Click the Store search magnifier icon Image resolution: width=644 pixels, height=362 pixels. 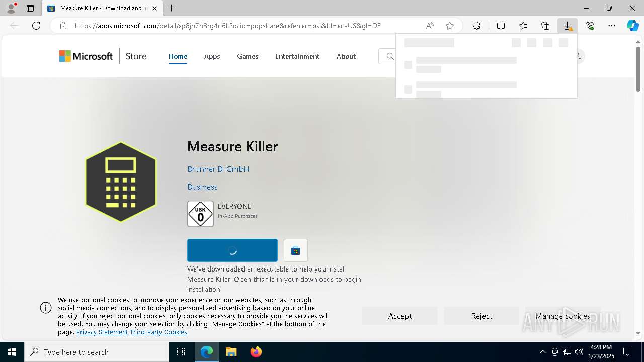pyautogui.click(x=390, y=56)
